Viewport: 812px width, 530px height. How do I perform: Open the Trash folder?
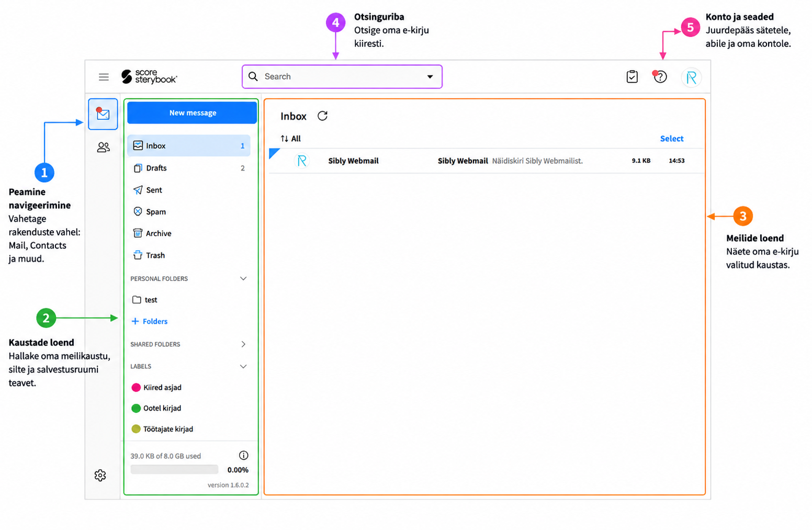click(x=188, y=255)
